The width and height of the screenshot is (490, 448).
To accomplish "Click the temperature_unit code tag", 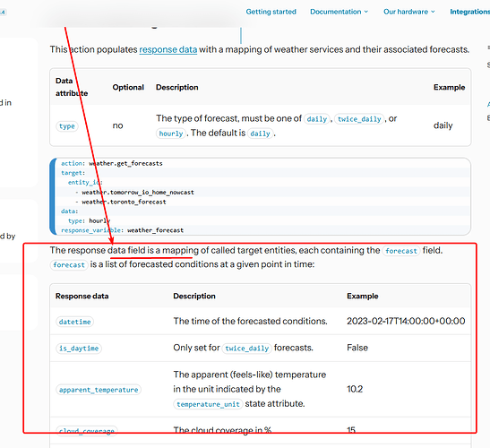I will 208,404.
